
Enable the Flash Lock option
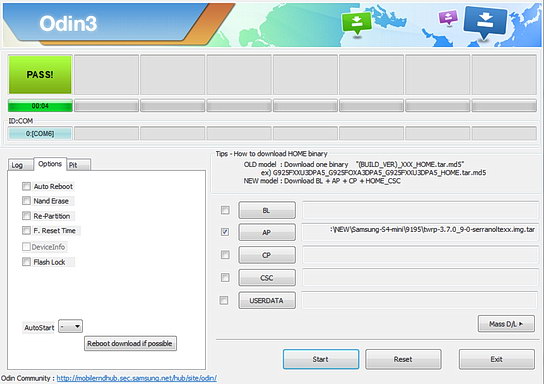click(x=26, y=262)
